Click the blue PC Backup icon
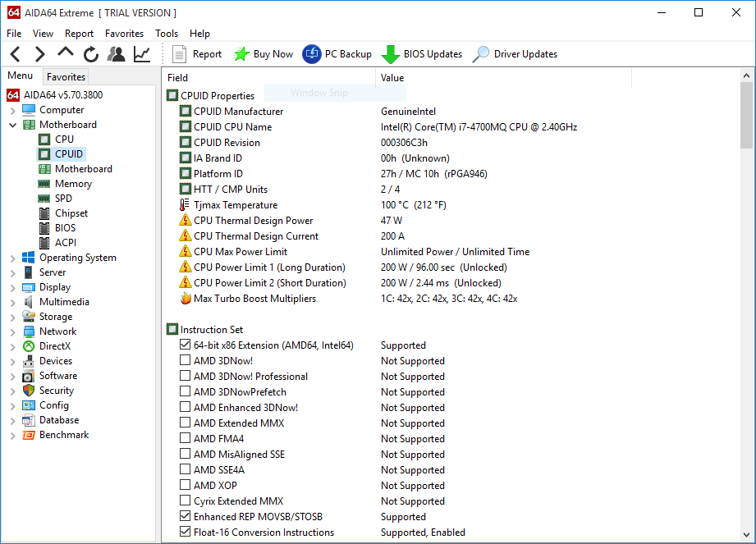This screenshot has width=756, height=544. click(x=311, y=54)
